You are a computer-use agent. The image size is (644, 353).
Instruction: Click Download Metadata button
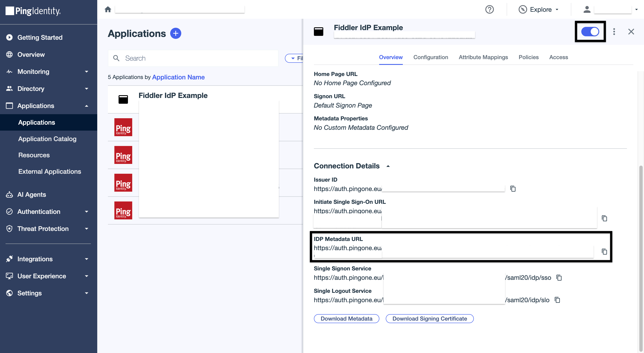click(346, 319)
